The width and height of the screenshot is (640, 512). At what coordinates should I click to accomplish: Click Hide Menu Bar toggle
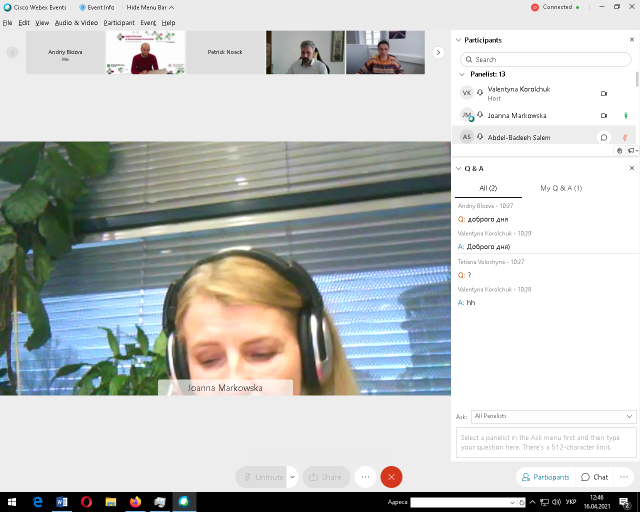pos(150,7)
